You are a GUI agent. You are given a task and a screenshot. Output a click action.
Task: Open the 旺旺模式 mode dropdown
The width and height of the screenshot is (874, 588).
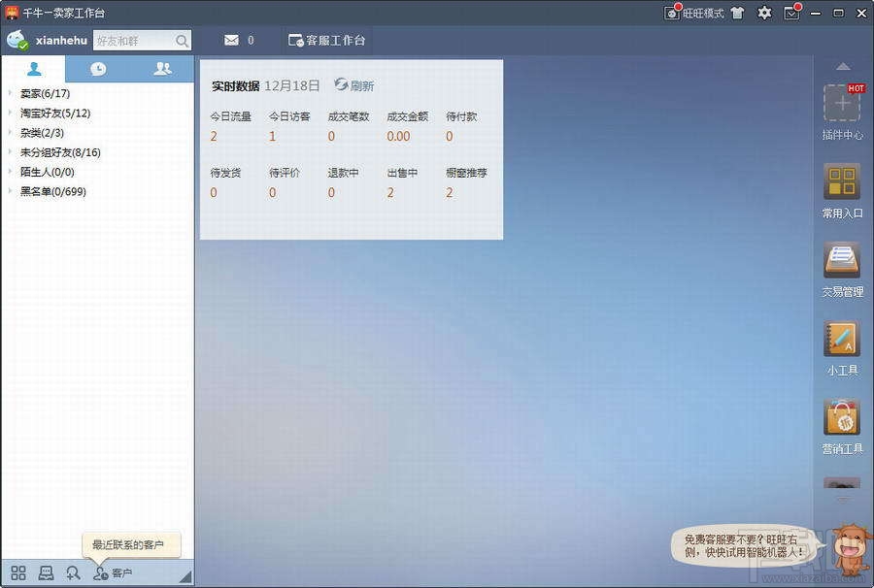tap(703, 13)
